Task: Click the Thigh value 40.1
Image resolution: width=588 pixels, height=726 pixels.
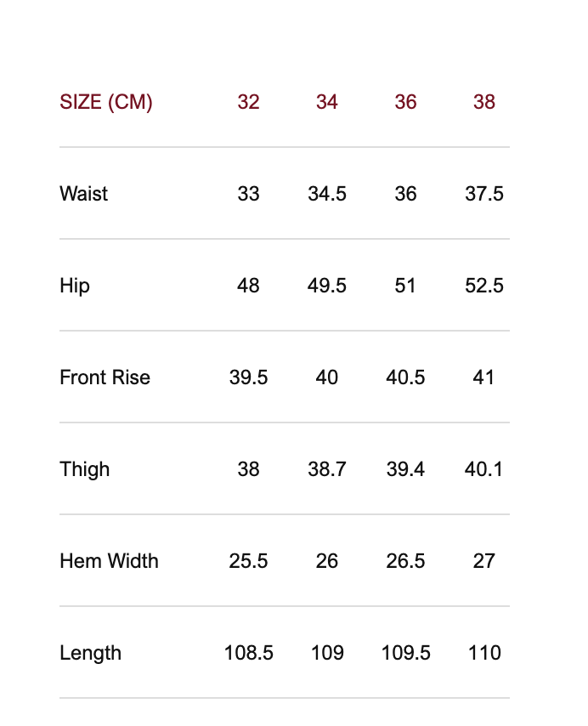Action: click(x=484, y=469)
